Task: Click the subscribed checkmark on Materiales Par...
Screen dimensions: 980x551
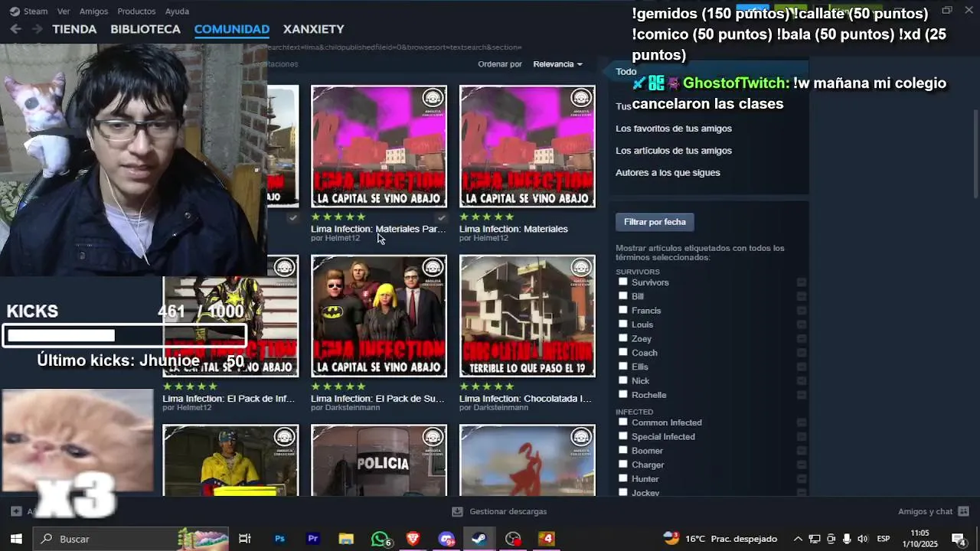Action: 441,218
